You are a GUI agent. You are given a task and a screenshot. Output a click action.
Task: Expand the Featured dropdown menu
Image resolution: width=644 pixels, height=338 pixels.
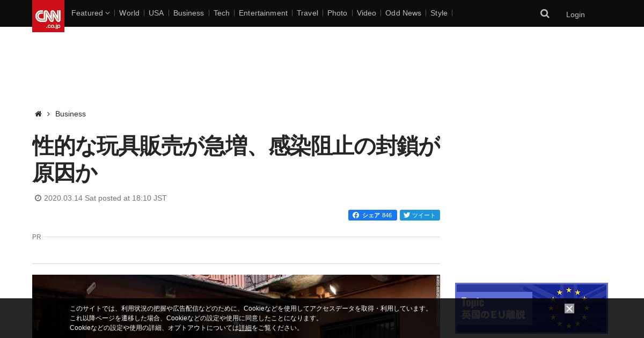tap(90, 13)
